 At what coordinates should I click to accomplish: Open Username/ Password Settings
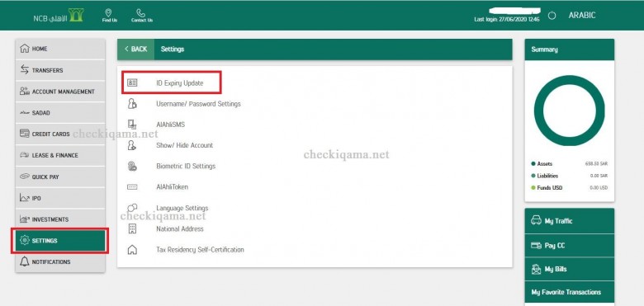[198, 104]
